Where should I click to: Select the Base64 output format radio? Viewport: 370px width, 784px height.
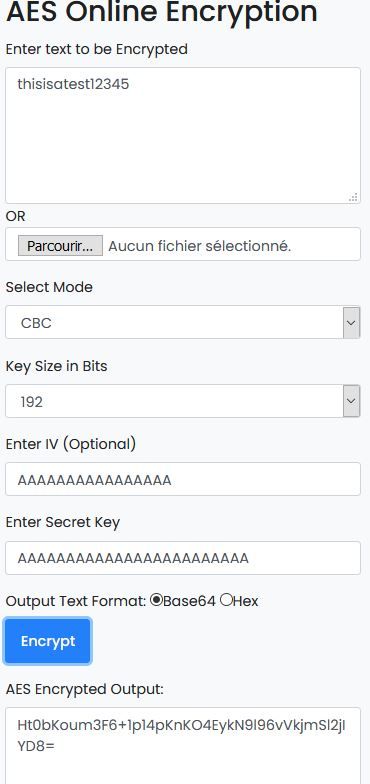[156, 600]
